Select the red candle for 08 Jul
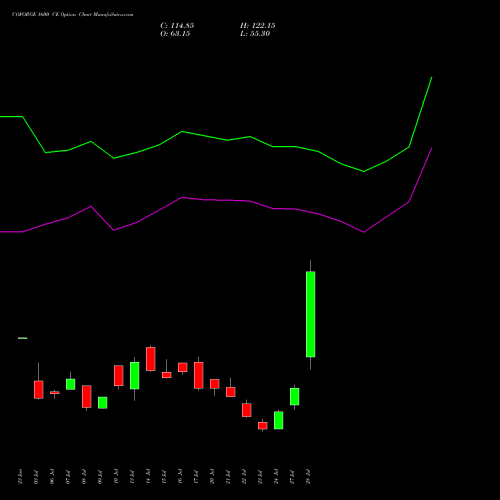 tap(87, 397)
